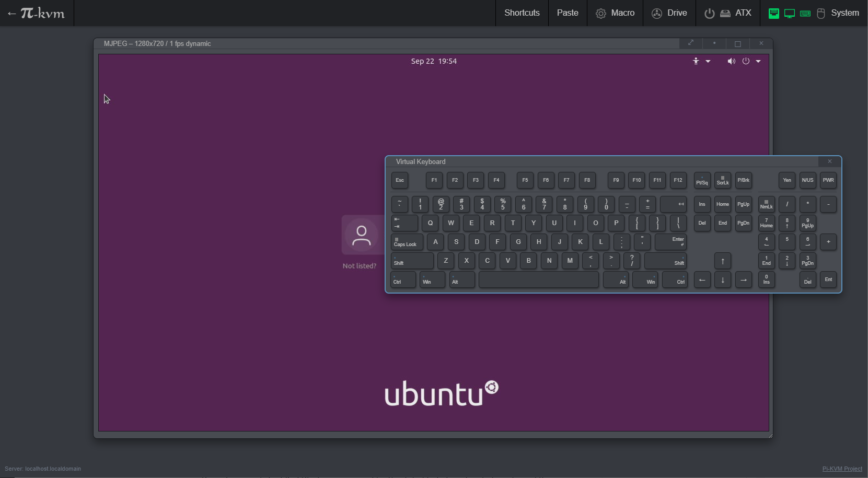Screen dimensions: 868x478
Task: Close the Virtual Keyboard window
Action: pyautogui.click(x=829, y=161)
